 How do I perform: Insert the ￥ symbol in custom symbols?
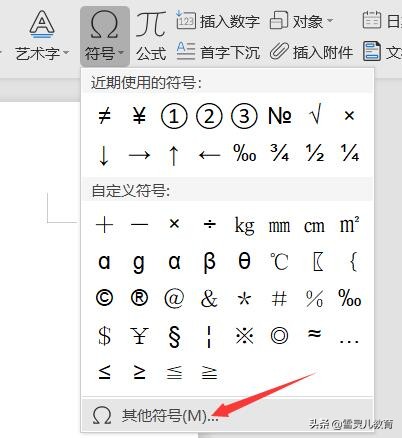tap(139, 335)
